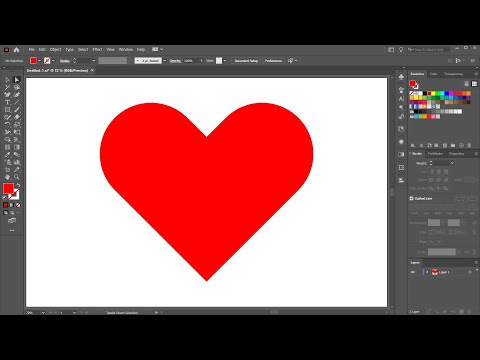The height and width of the screenshot is (360, 480).
Task: Select the Free Transform tool
Action: coord(17,132)
